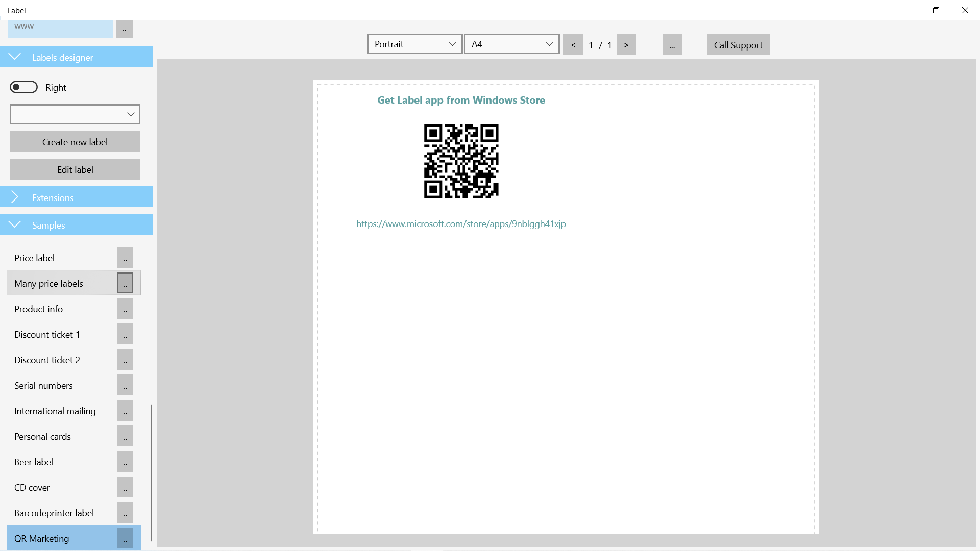This screenshot has width=980, height=551.
Task: Open the empty label selection combo box
Action: click(75, 114)
